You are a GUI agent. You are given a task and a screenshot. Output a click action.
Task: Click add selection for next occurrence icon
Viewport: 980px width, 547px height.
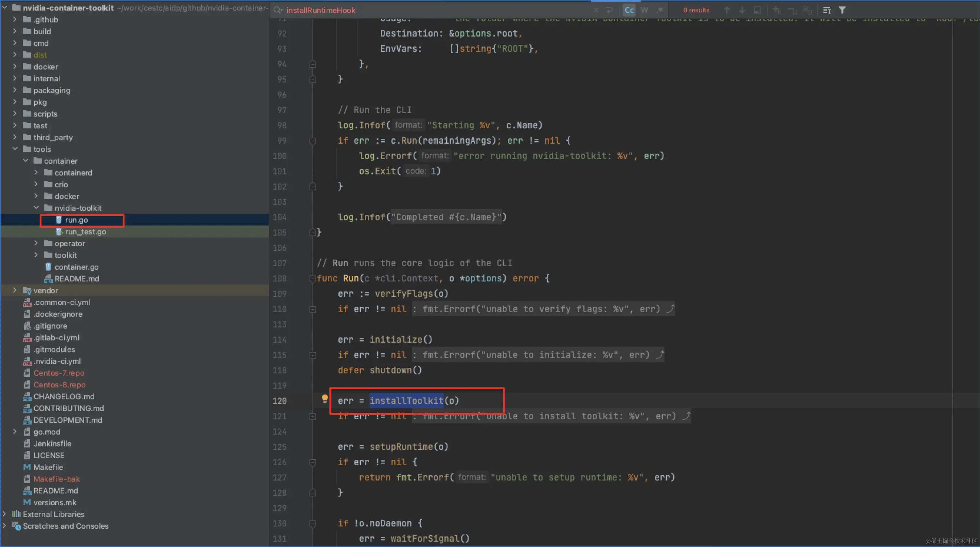click(777, 10)
